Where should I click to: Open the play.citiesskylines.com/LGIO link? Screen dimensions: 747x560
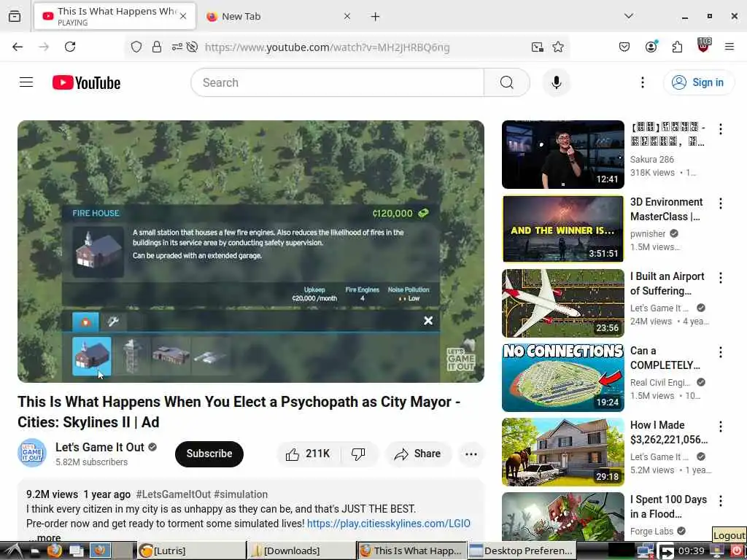point(388,524)
